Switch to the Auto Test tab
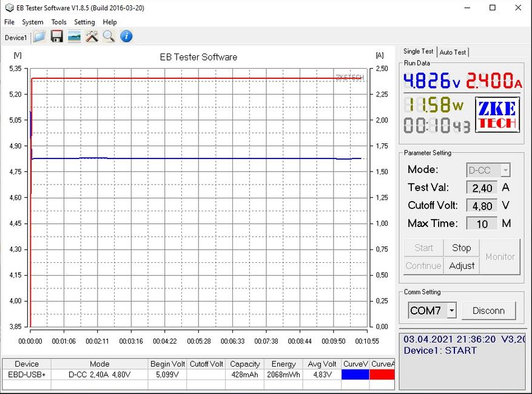This screenshot has height=394, width=532. [x=453, y=52]
